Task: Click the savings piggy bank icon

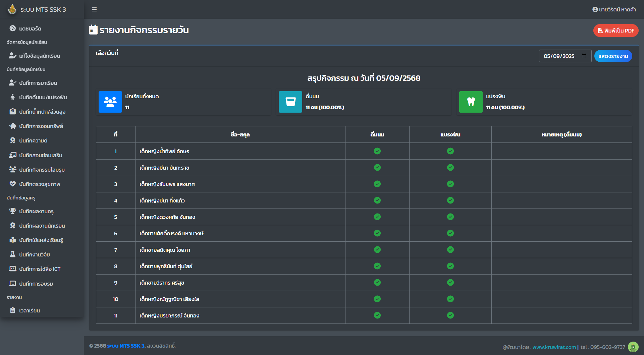Action: (13, 126)
